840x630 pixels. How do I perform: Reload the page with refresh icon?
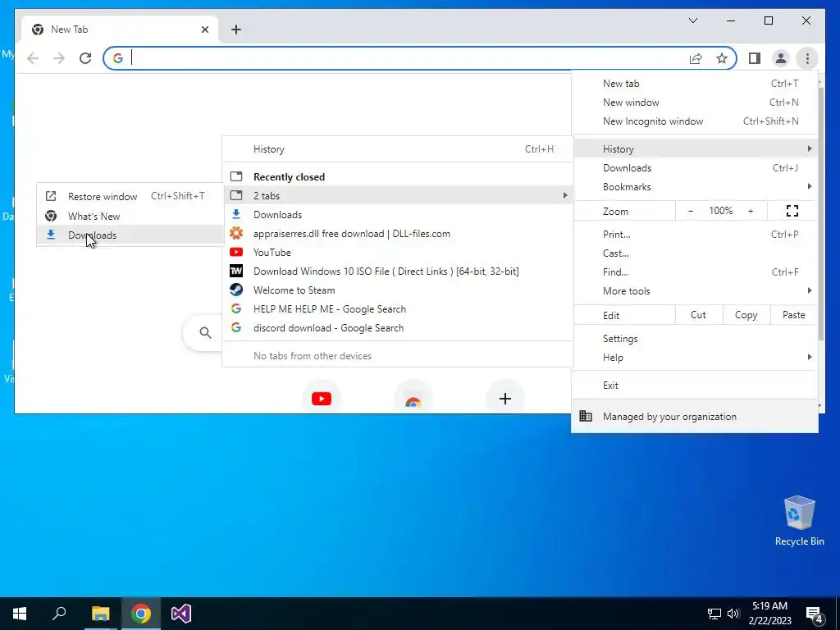85,58
